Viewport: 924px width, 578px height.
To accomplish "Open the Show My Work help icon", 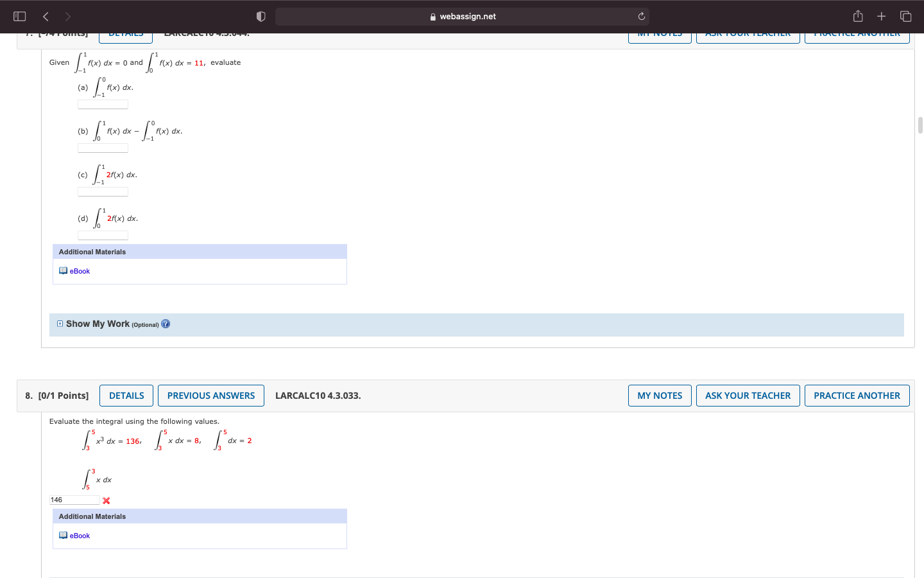I will (x=165, y=324).
